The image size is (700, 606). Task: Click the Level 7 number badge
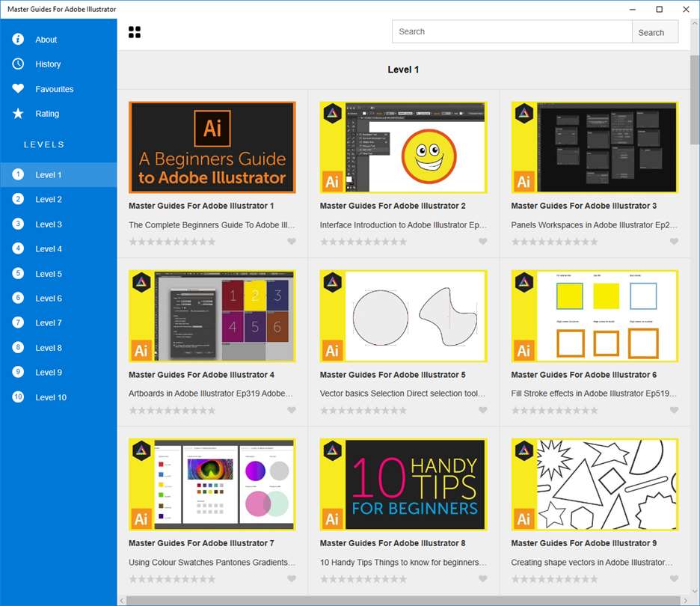point(18,322)
